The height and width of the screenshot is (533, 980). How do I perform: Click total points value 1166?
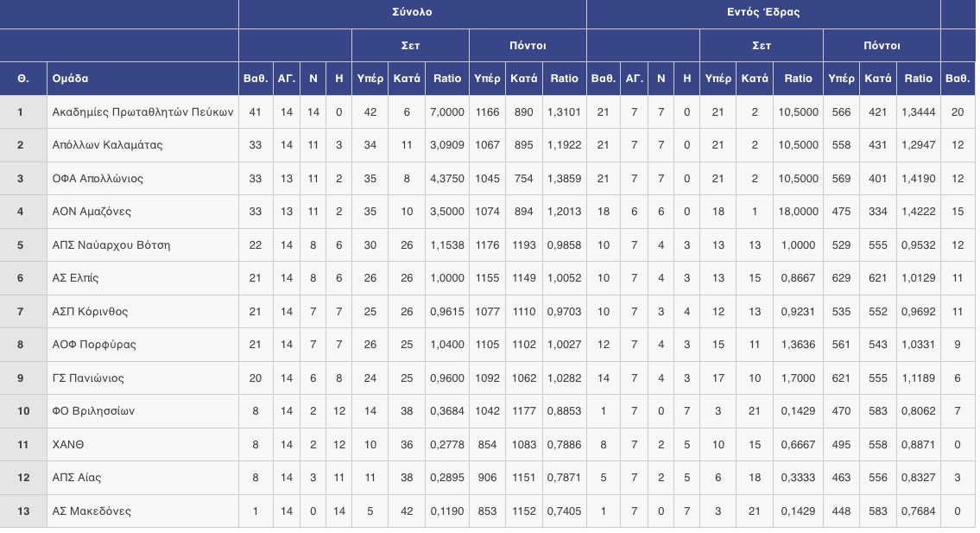(487, 112)
